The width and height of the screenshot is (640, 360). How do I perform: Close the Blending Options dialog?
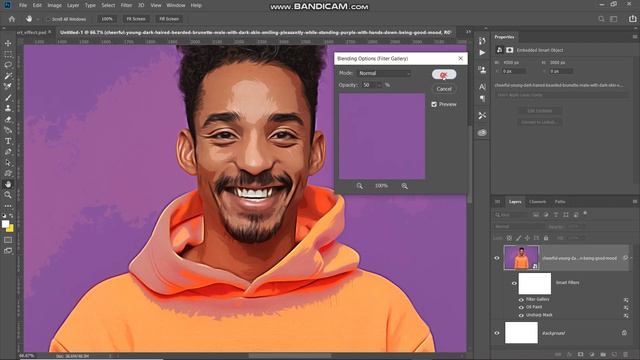click(461, 58)
